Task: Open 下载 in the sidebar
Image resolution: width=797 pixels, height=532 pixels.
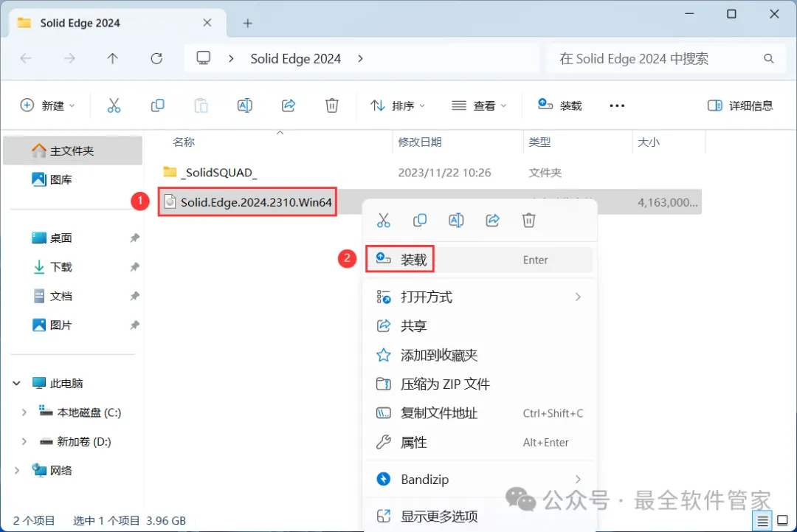Action: (x=72, y=267)
